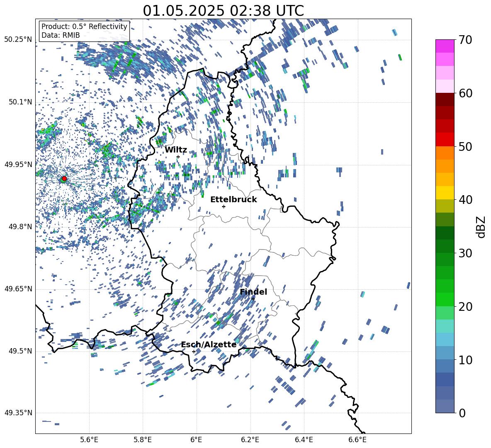
Task: Click the colorbar tick label 50
Action: click(x=465, y=146)
